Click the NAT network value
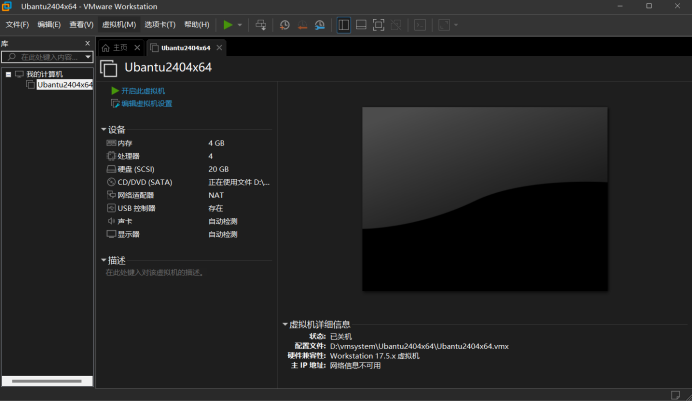This screenshot has width=692, height=401. coord(216,195)
